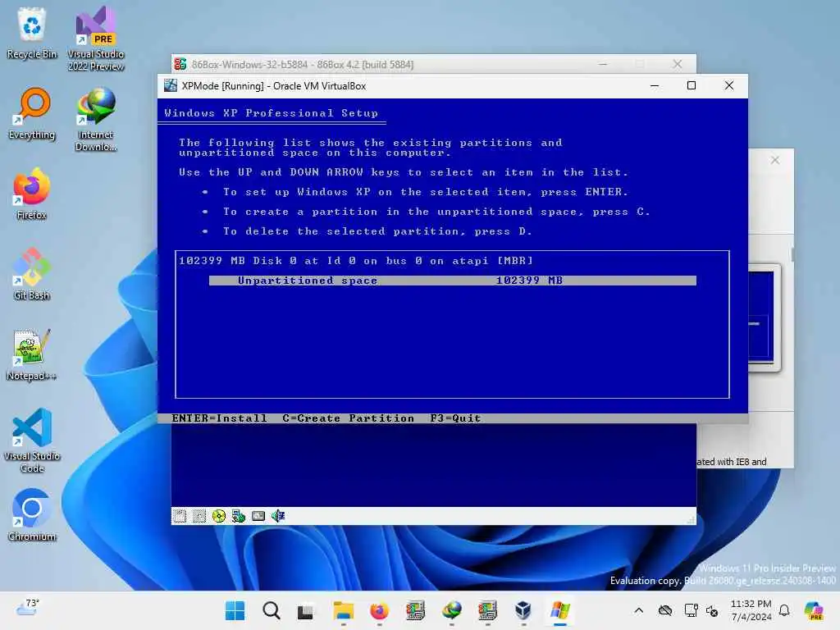The width and height of the screenshot is (840, 630).
Task: Switch to Firefox in the taskbar
Action: coord(379,610)
